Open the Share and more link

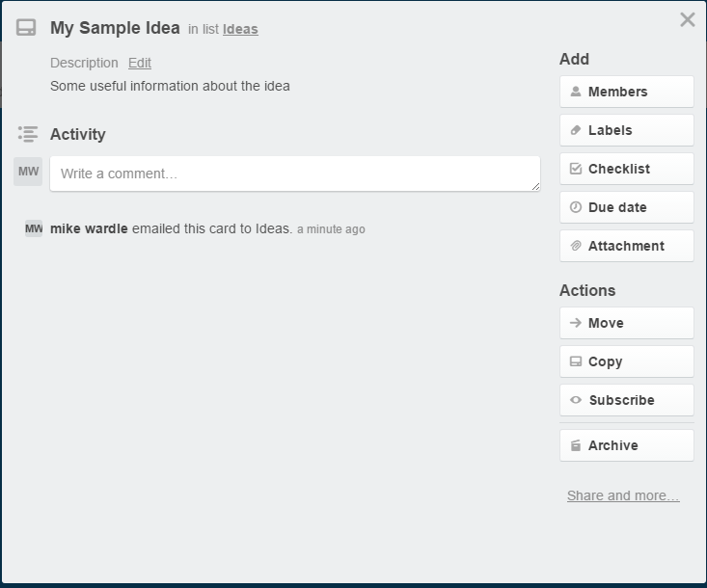click(623, 495)
